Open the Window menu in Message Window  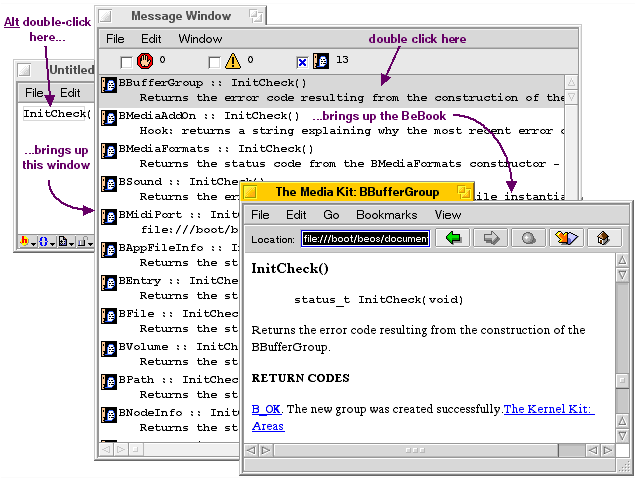pyautogui.click(x=200, y=39)
